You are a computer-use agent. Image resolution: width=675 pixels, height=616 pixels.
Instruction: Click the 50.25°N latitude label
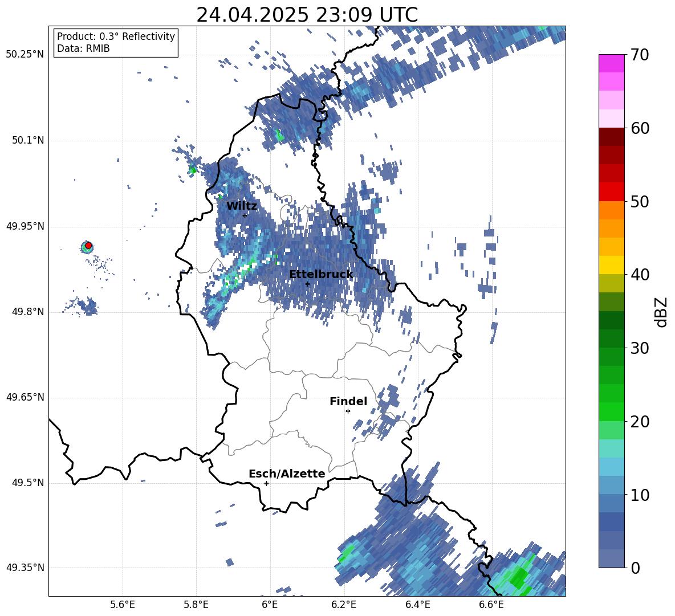click(25, 55)
